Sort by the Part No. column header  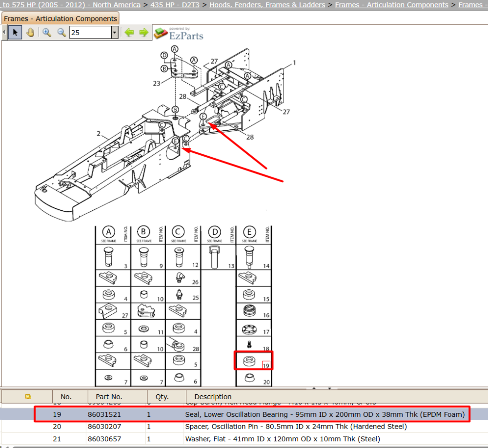[109, 396]
